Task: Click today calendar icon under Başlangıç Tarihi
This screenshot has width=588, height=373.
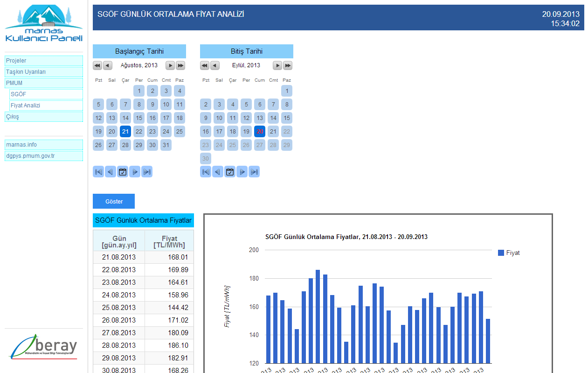Action: click(x=123, y=172)
